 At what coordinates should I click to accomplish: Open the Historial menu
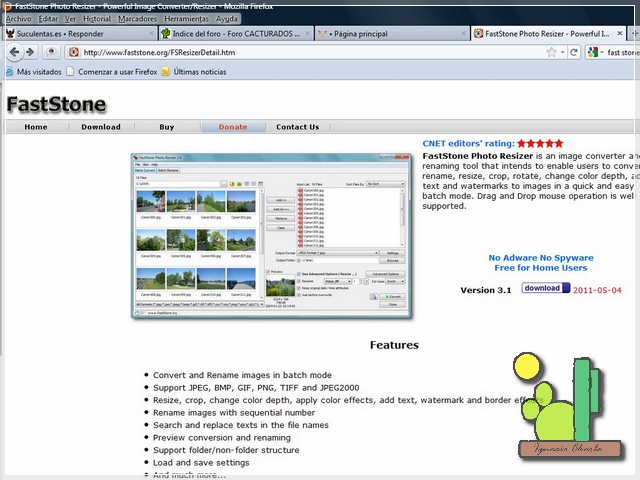[x=97, y=19]
